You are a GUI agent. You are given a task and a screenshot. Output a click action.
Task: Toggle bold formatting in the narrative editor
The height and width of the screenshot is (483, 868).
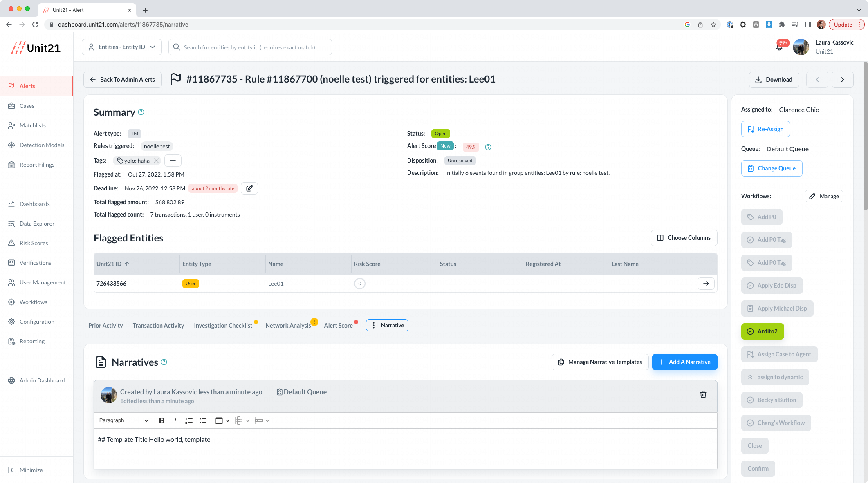click(x=161, y=420)
